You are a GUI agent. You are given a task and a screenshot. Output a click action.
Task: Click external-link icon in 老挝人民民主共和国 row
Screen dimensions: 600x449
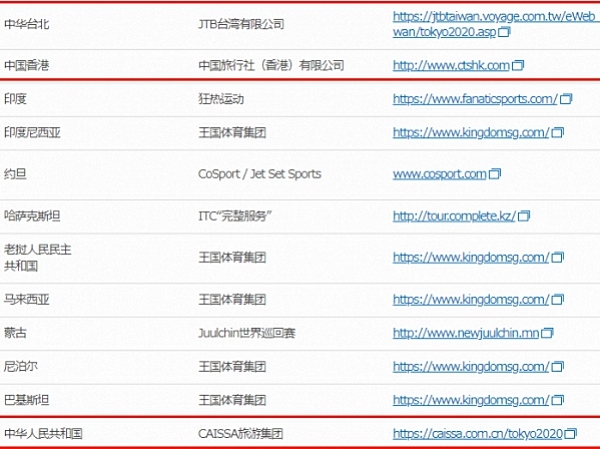click(558, 258)
